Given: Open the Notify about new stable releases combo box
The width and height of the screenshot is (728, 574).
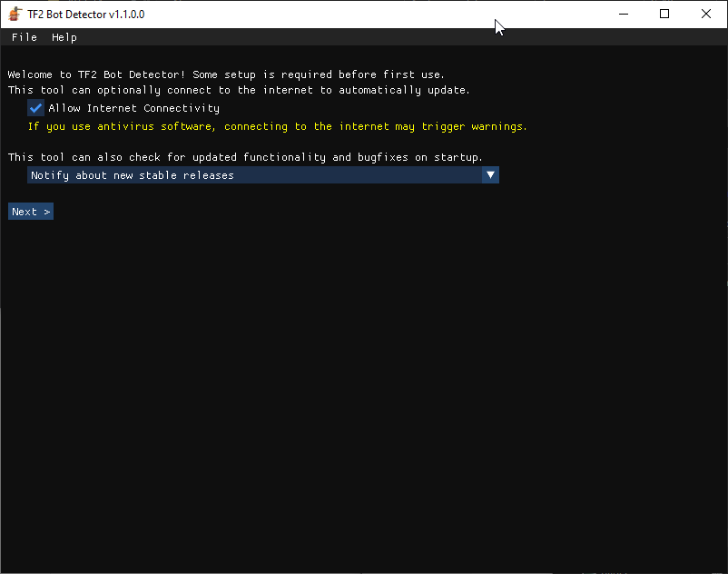Looking at the screenshot, I should 254,175.
